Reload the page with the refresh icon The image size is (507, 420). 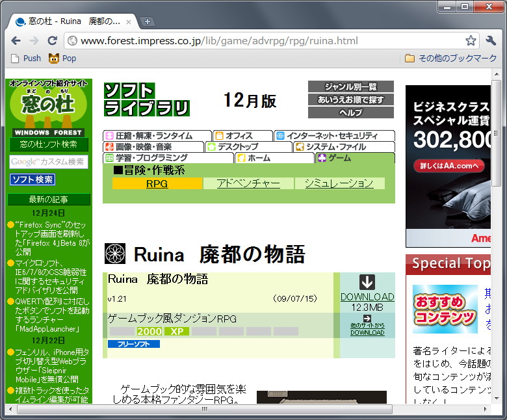tap(52, 41)
